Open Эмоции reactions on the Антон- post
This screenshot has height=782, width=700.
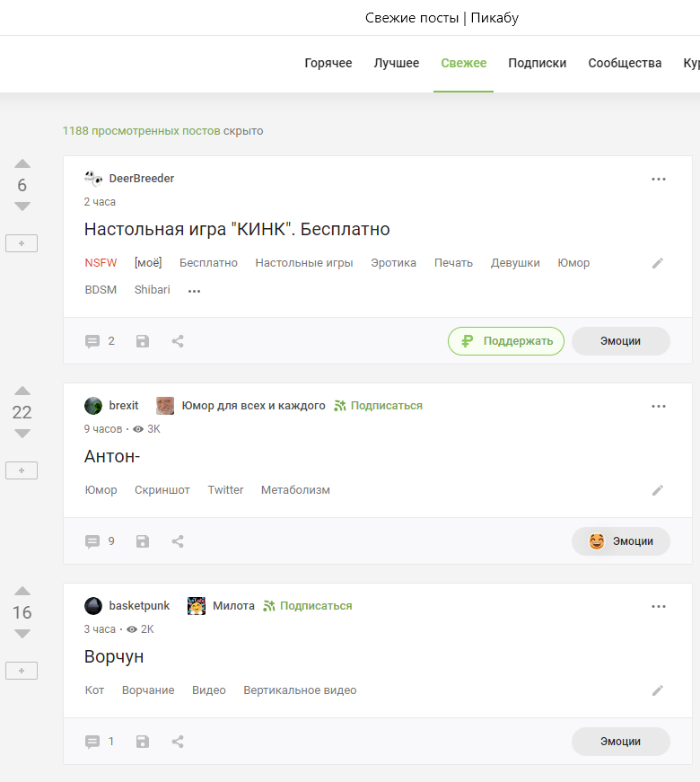[621, 541]
